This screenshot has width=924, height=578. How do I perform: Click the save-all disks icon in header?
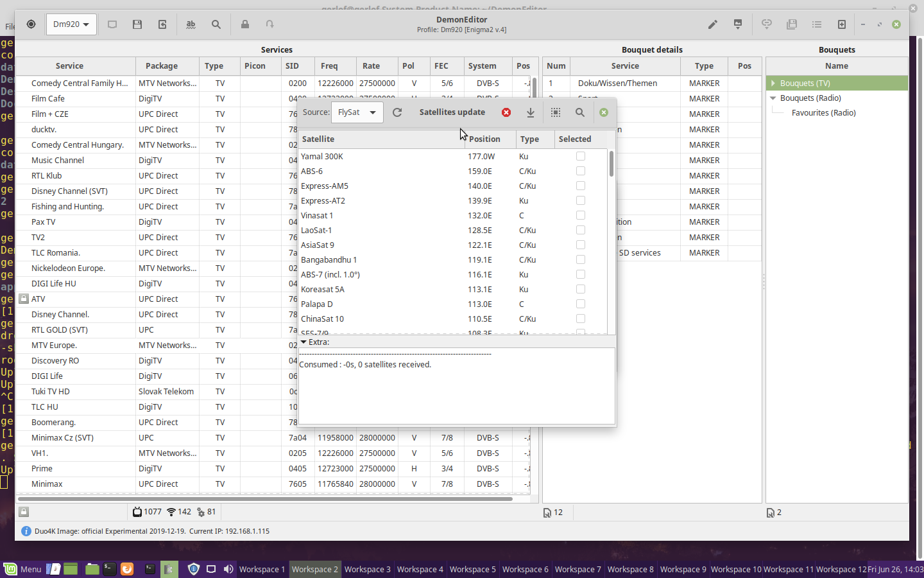pyautogui.click(x=792, y=24)
